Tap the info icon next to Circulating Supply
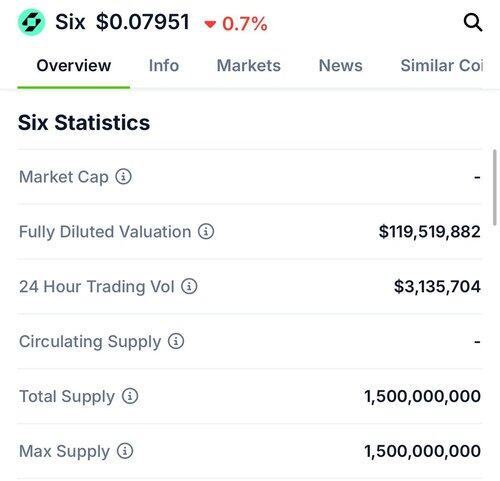 pyautogui.click(x=176, y=341)
